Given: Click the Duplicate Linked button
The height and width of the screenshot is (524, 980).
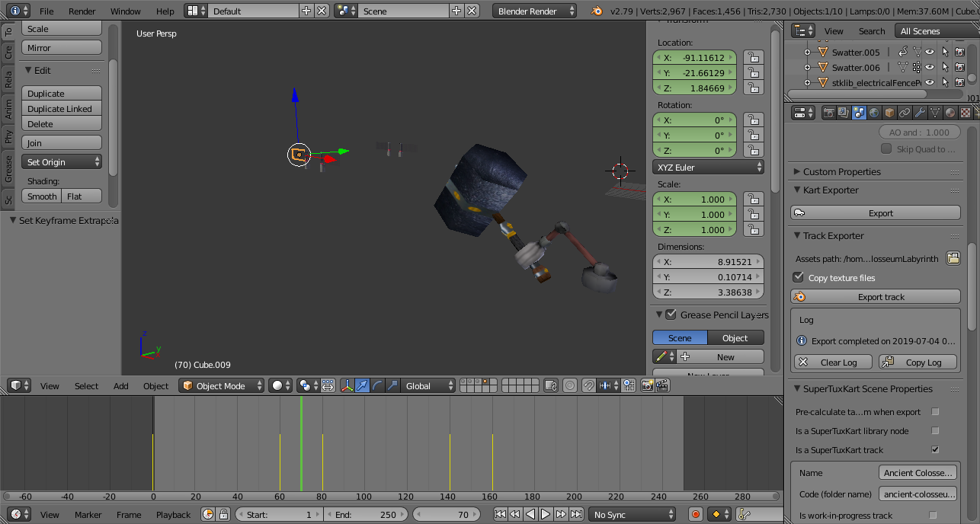Looking at the screenshot, I should pyautogui.click(x=61, y=109).
